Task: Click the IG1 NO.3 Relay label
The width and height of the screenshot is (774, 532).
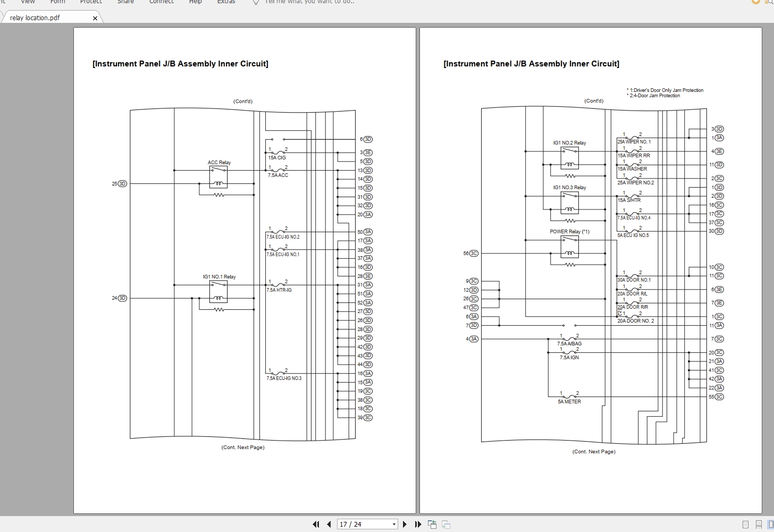Action: (569, 188)
